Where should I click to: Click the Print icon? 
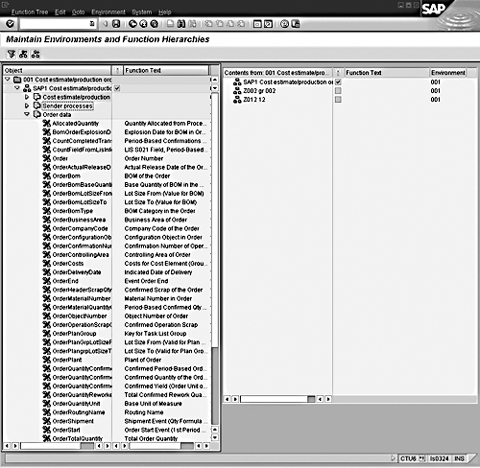pyautogui.click(x=170, y=24)
